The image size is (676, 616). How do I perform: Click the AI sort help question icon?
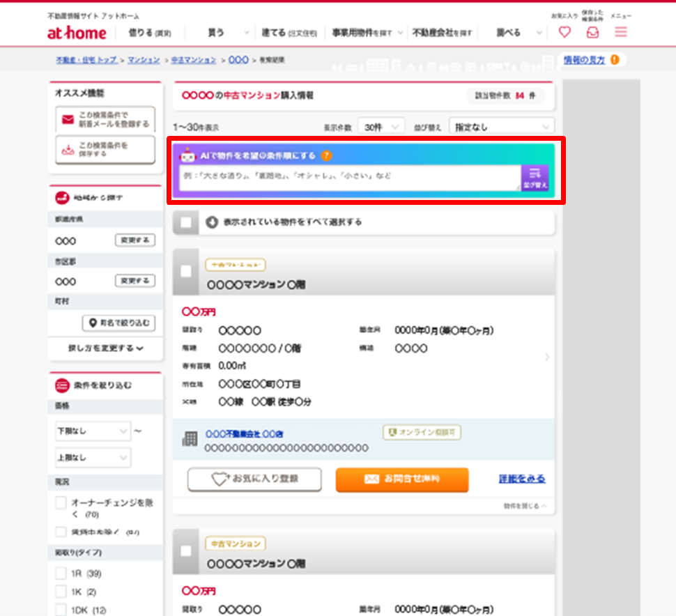(326, 156)
